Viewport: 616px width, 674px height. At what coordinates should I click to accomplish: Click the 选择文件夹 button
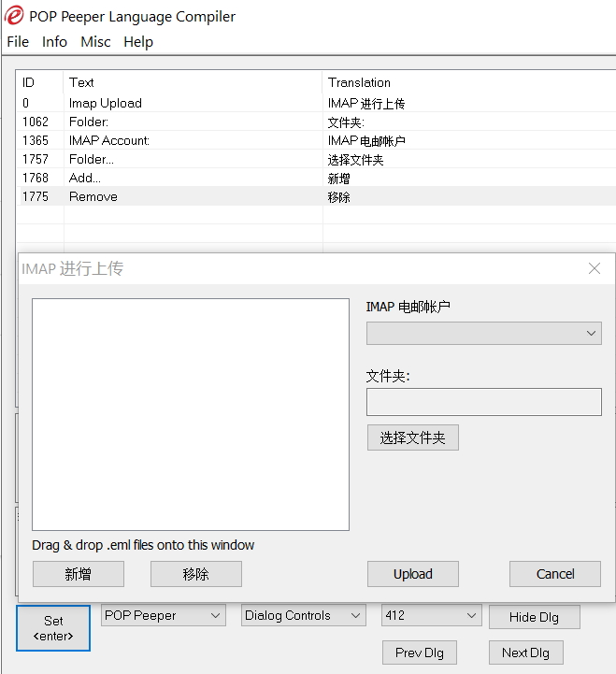[412, 437]
